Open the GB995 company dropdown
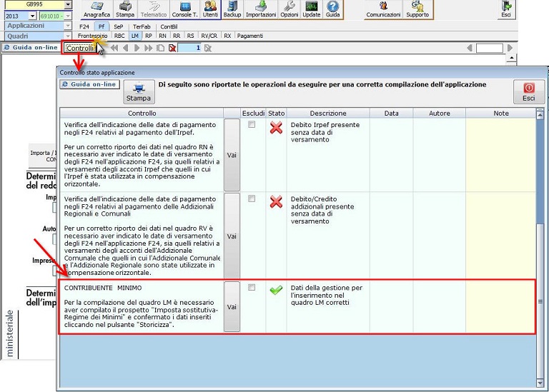 pos(69,4)
